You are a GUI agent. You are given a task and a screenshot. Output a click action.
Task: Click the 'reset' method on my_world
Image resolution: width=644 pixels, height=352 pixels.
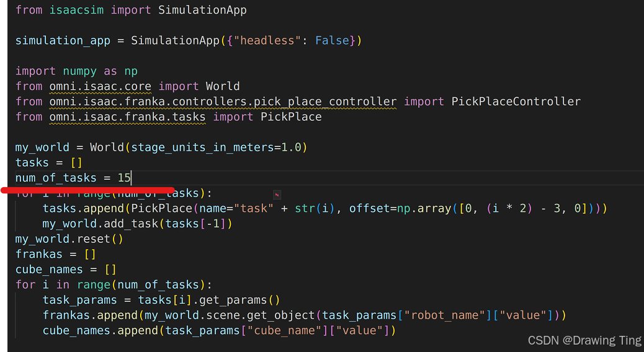pos(93,239)
